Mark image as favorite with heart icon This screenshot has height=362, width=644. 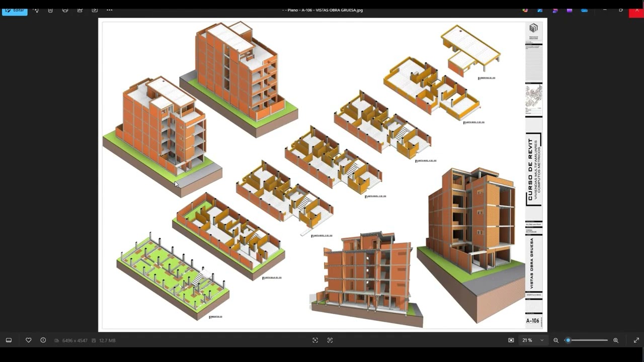[x=29, y=340]
